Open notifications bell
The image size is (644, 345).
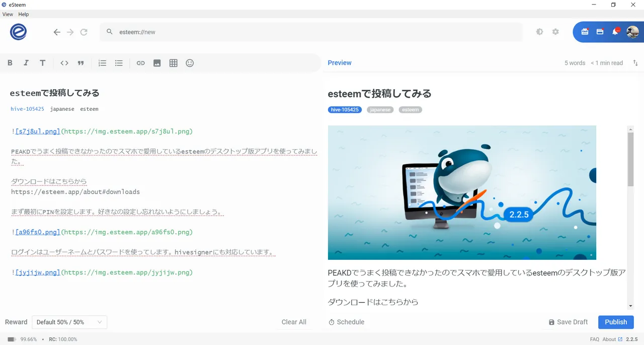pos(615,32)
